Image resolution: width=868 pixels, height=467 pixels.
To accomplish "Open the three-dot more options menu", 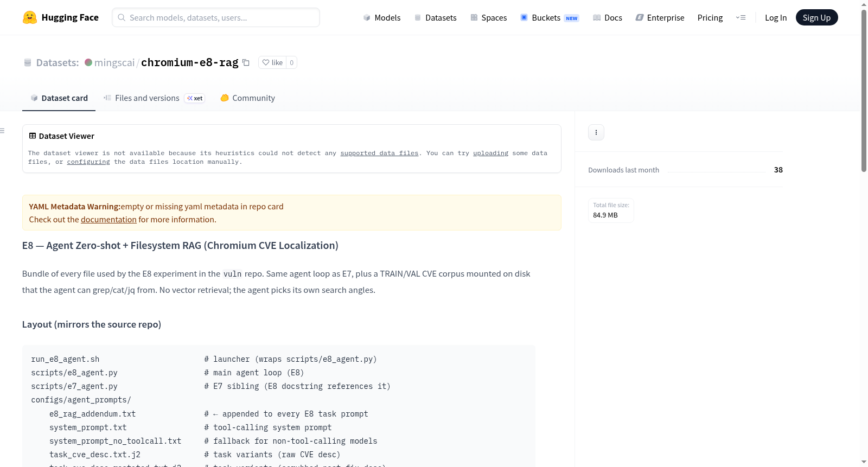I will click(596, 132).
